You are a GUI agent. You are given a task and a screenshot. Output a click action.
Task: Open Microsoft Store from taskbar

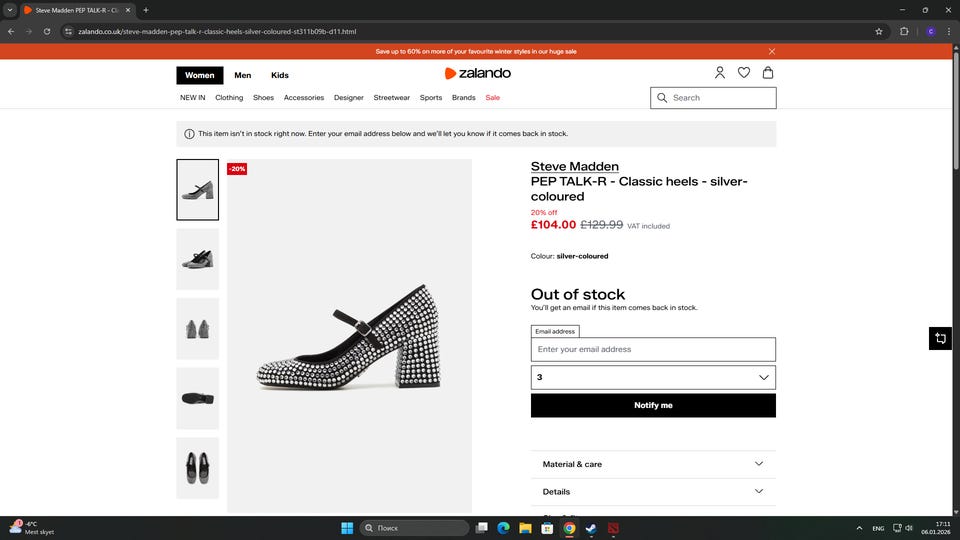[547, 528]
